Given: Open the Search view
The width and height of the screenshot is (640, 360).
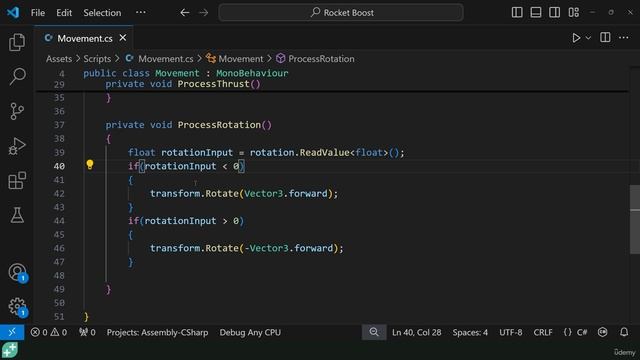Looking at the screenshot, I should [17, 76].
